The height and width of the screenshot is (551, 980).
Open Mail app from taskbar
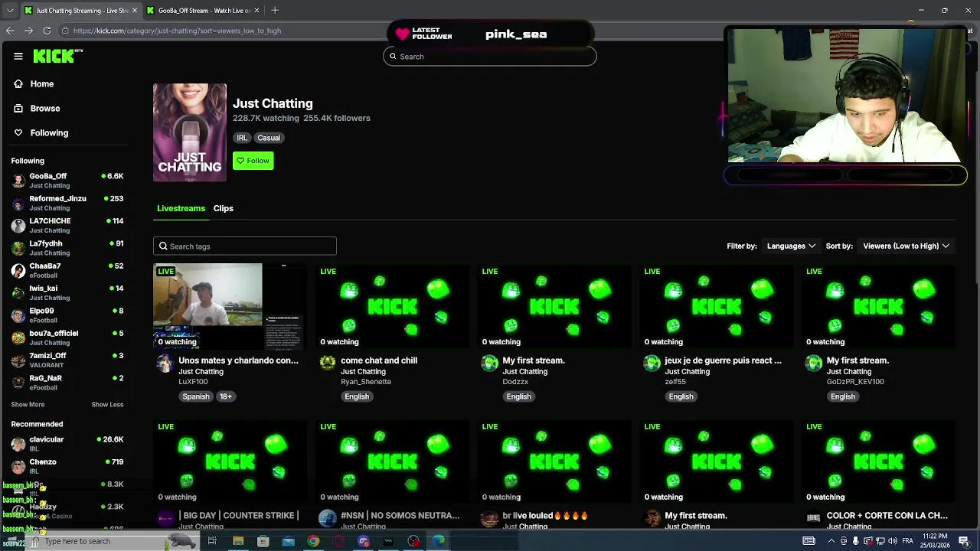pos(288,541)
